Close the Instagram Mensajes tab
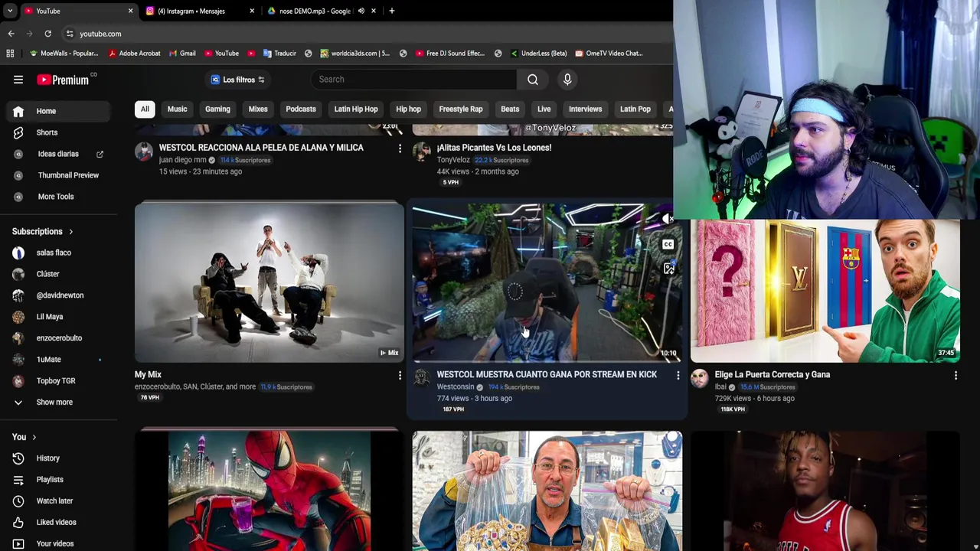The height and width of the screenshot is (551, 980). click(252, 11)
